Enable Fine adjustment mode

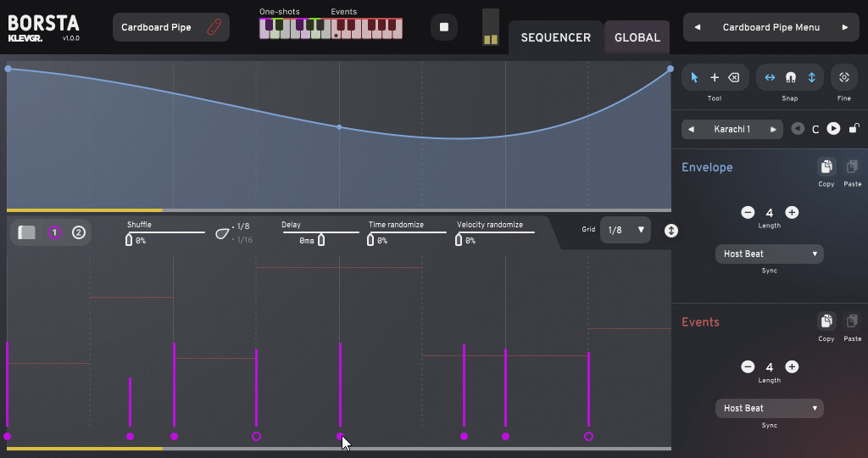point(844,77)
